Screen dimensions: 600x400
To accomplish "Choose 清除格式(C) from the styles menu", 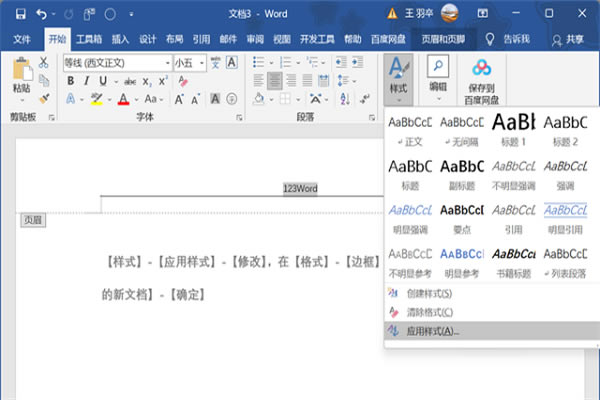I will tap(429, 312).
